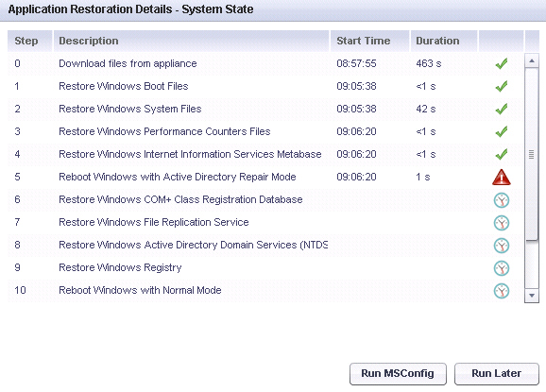Click the clock icon for File Replication Service

pyautogui.click(x=502, y=223)
